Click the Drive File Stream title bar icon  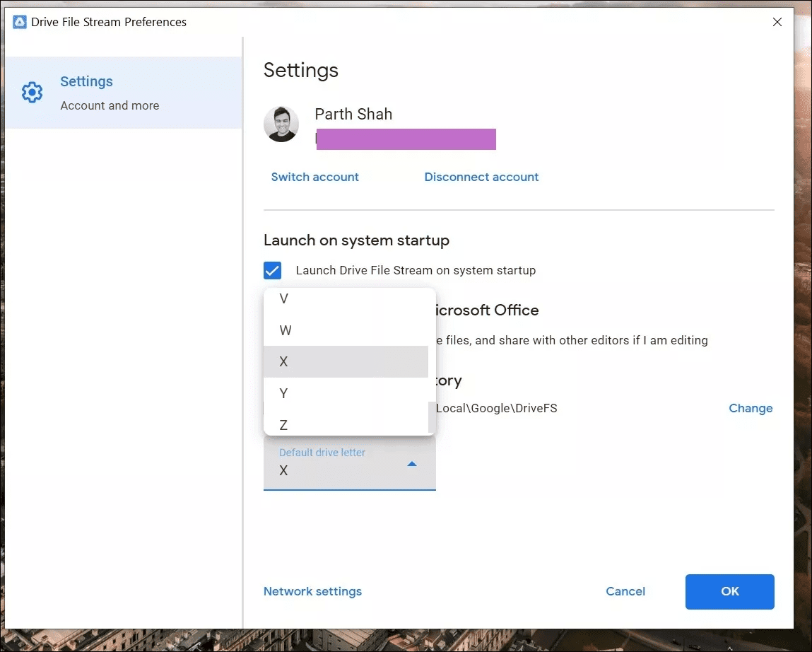click(x=19, y=22)
